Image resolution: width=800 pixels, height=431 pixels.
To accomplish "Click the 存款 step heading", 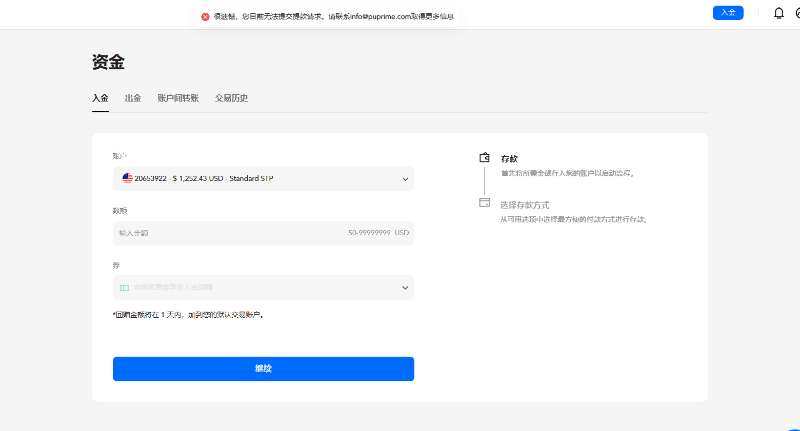I will tap(509, 159).
